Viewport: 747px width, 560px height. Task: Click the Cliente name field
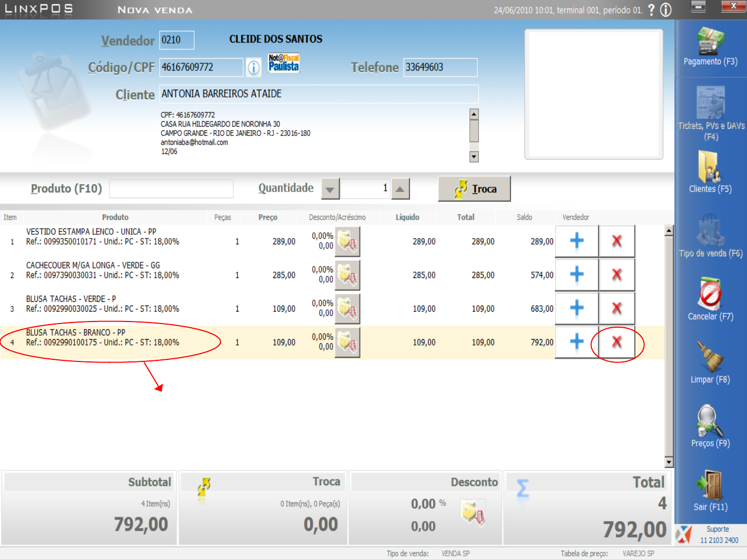(x=319, y=94)
